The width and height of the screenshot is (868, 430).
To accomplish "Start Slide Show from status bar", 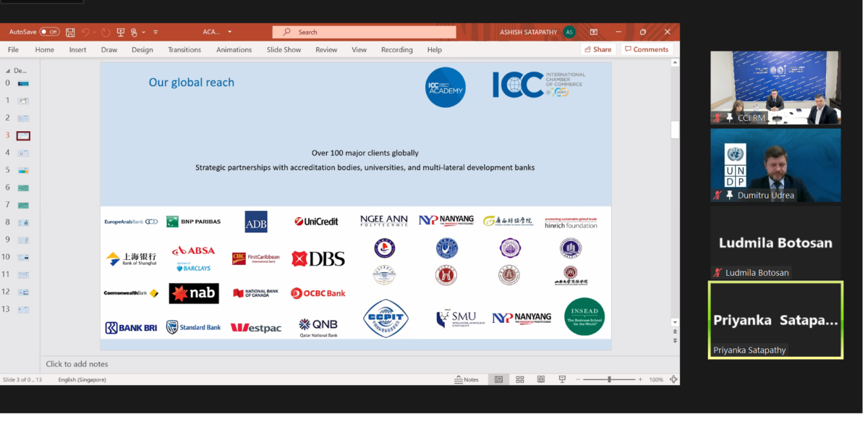I will (562, 379).
